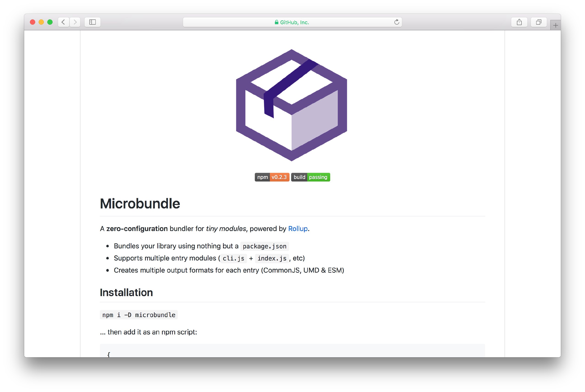Click the green lock icon in address bar
The width and height of the screenshot is (585, 392).
coord(277,22)
